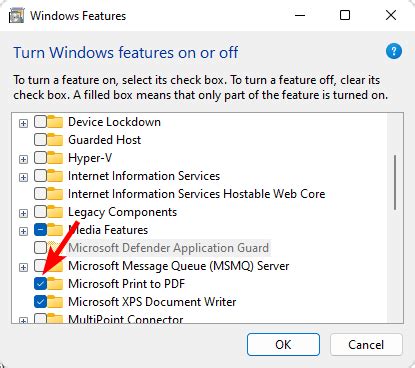
Task: Uncheck Microsoft XPS Document Writer checkbox
Action: tap(40, 302)
